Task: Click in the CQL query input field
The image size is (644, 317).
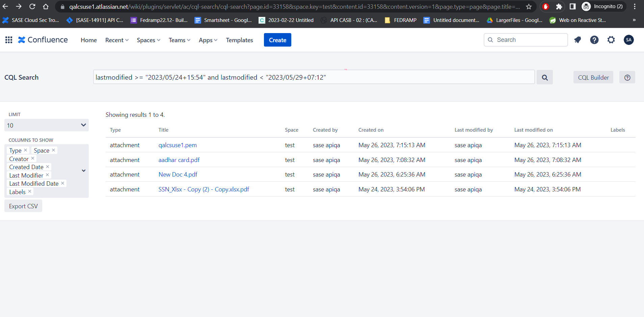Action: [x=314, y=77]
